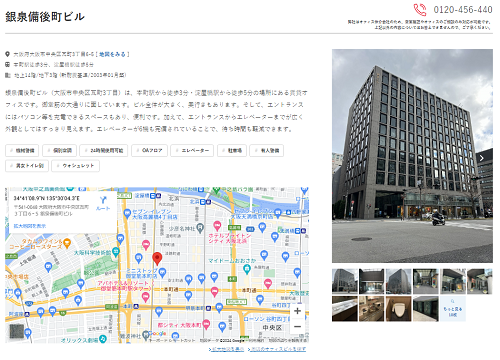
Task: Select the OAフロア feature tag
Action: click(x=149, y=150)
